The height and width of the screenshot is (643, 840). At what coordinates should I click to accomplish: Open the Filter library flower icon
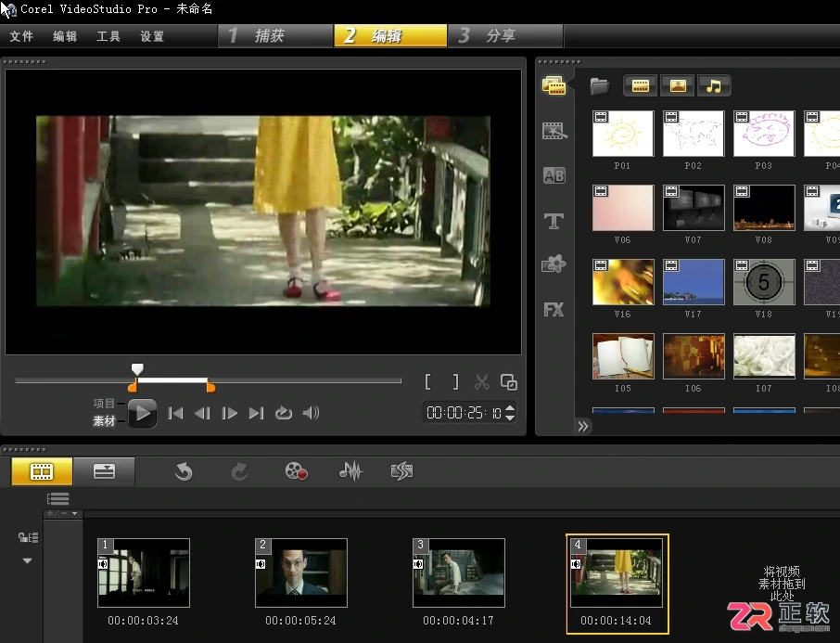[554, 264]
